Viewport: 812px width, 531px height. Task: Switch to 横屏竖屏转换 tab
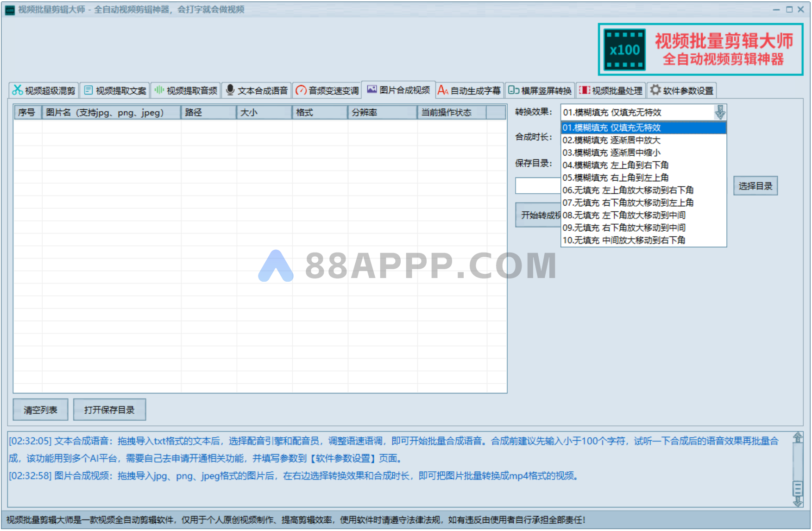pyautogui.click(x=540, y=90)
